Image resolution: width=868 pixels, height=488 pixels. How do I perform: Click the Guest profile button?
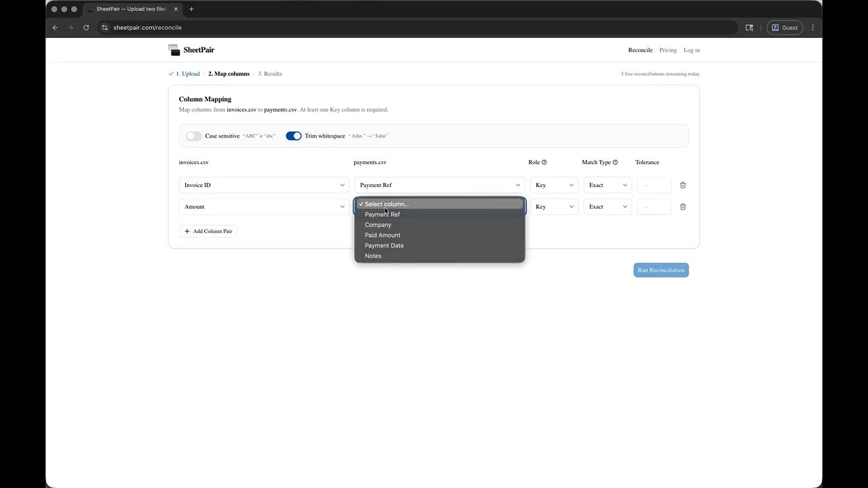tap(785, 28)
